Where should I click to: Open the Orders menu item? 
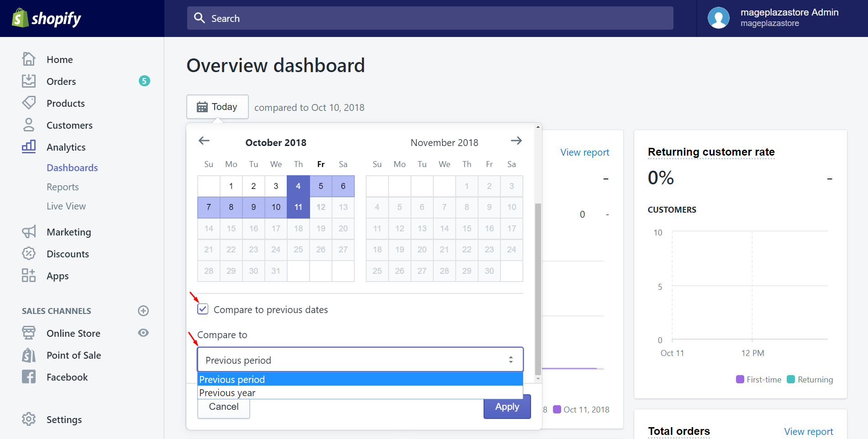pyautogui.click(x=61, y=81)
